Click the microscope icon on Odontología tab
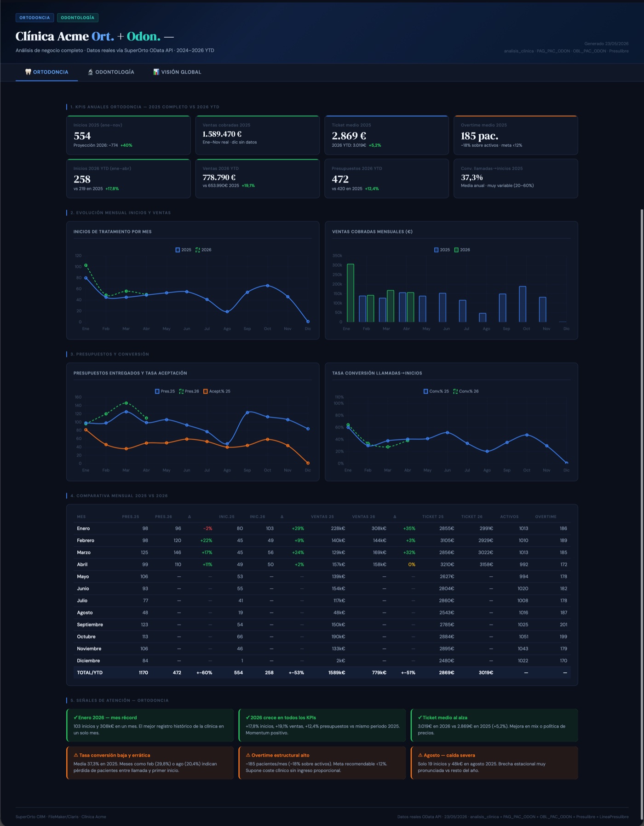 (91, 72)
